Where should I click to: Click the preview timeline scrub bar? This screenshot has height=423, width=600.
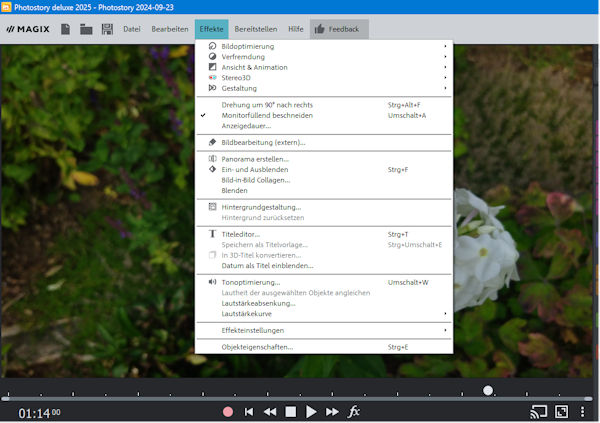pyautogui.click(x=297, y=399)
